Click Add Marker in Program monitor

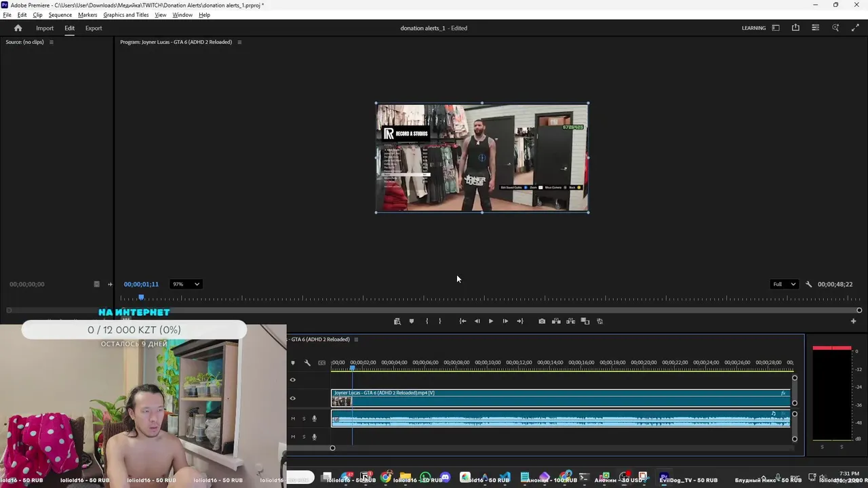[x=411, y=321]
